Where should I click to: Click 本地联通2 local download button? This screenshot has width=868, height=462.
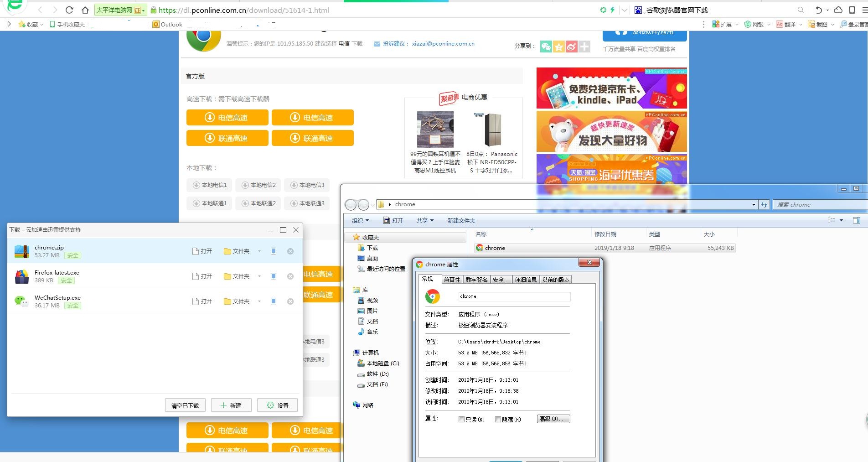(x=258, y=203)
